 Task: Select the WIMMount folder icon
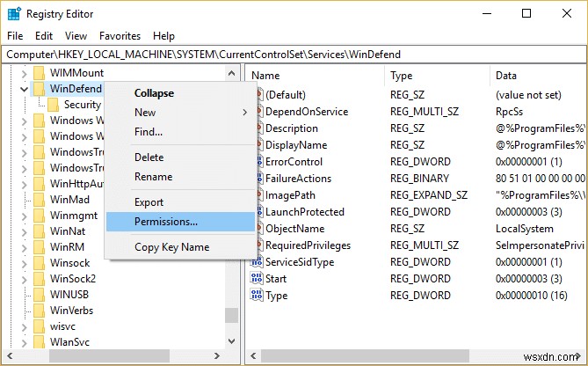click(39, 73)
